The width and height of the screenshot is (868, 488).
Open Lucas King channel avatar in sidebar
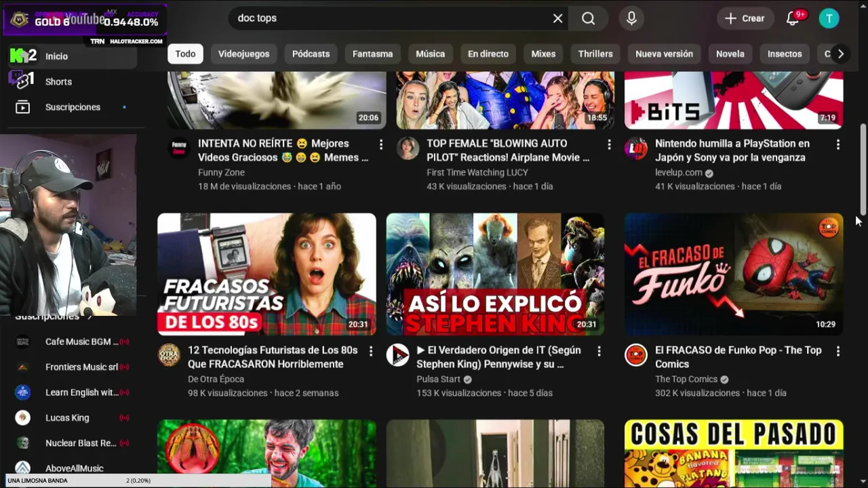tap(23, 418)
